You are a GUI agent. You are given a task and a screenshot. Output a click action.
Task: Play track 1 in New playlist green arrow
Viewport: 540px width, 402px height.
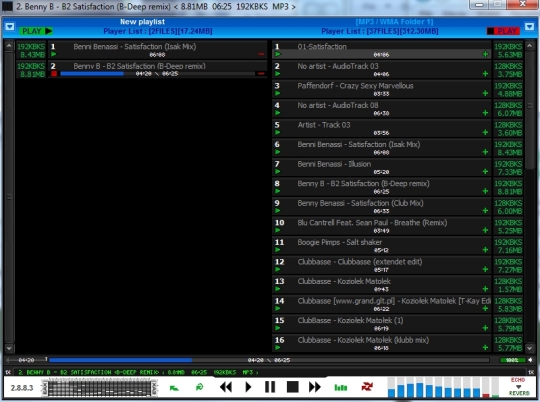(x=54, y=54)
